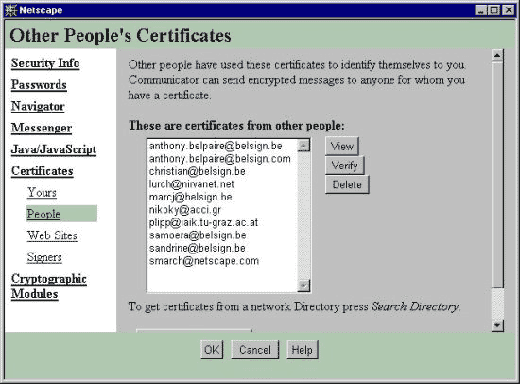Open Messenger security settings

(x=41, y=128)
